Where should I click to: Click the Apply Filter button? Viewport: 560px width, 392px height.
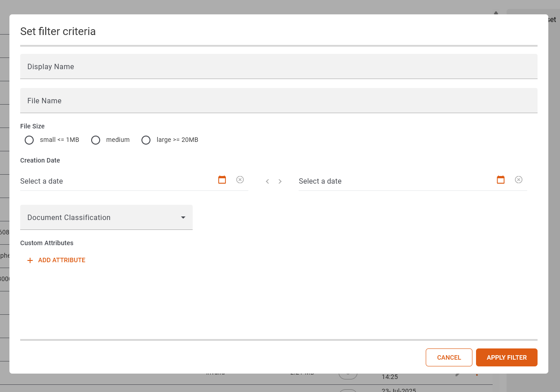pos(507,357)
